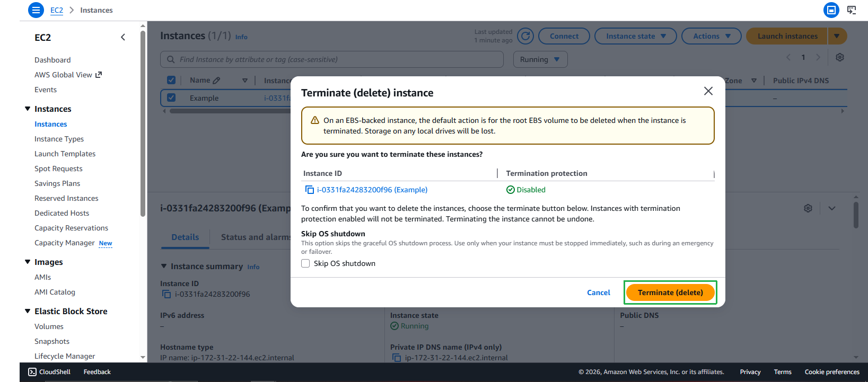
Task: Click the warning triangle icon in the alert
Action: coord(315,120)
